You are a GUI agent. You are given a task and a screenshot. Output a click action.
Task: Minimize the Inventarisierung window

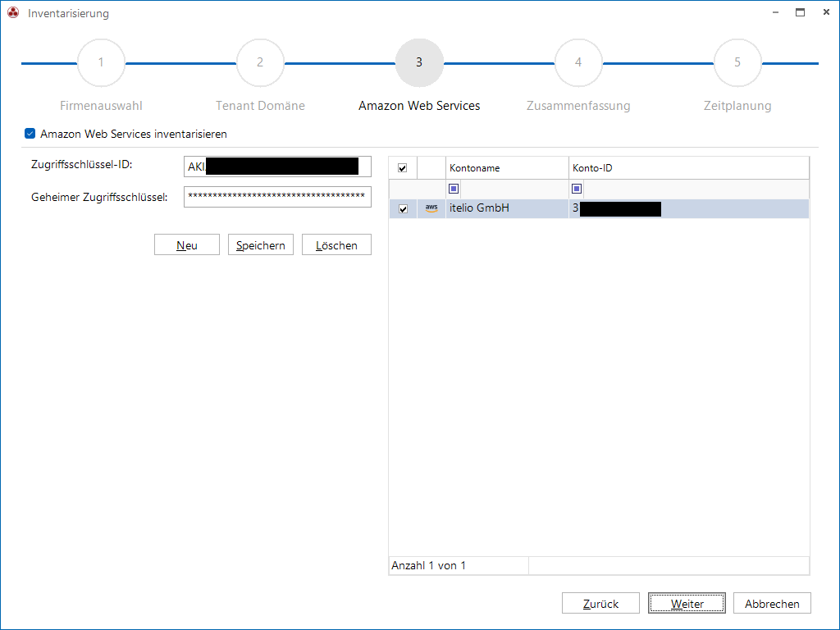[x=775, y=12]
